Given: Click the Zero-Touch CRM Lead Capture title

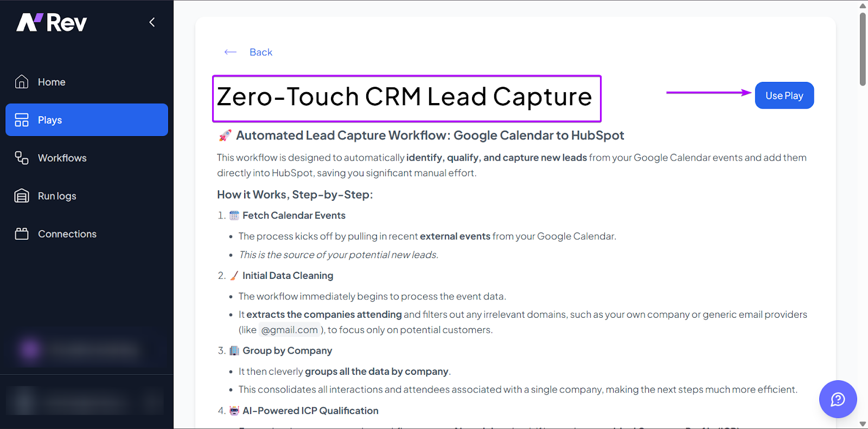Looking at the screenshot, I should pyautogui.click(x=405, y=97).
